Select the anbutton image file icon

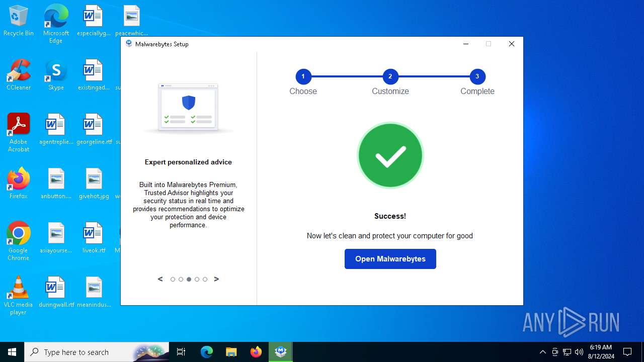(x=56, y=184)
